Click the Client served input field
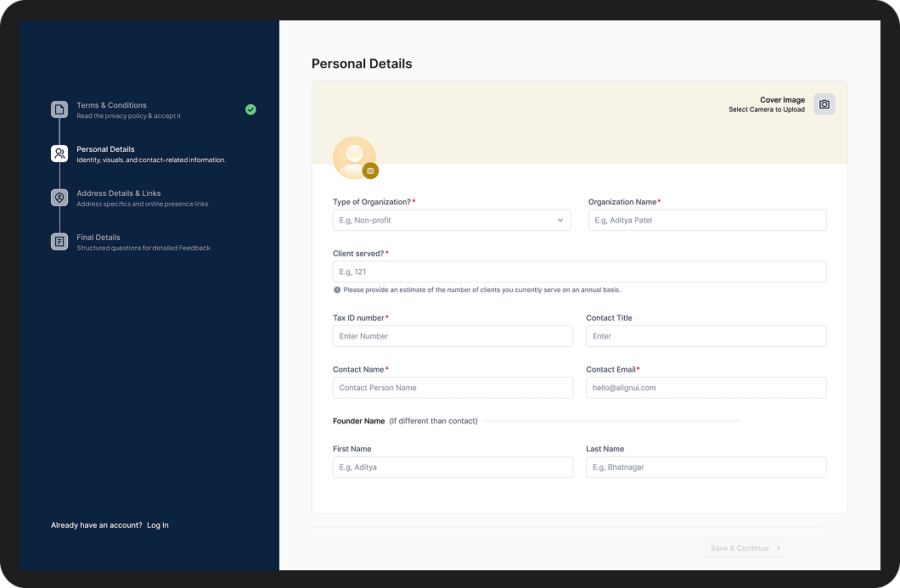900x588 pixels. [x=580, y=272]
